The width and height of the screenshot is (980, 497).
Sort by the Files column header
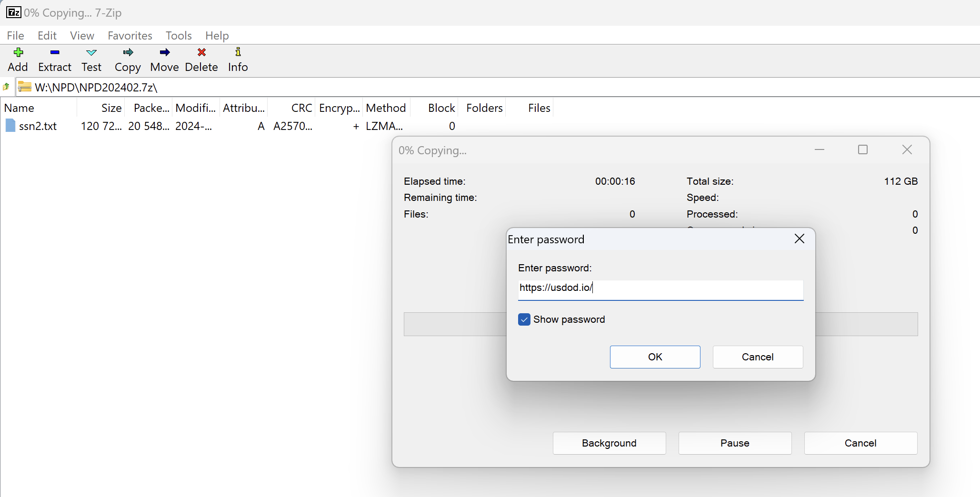(x=529, y=108)
